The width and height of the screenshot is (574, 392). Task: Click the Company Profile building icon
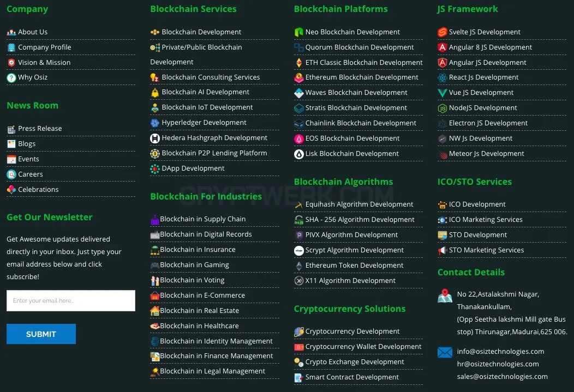click(11, 47)
